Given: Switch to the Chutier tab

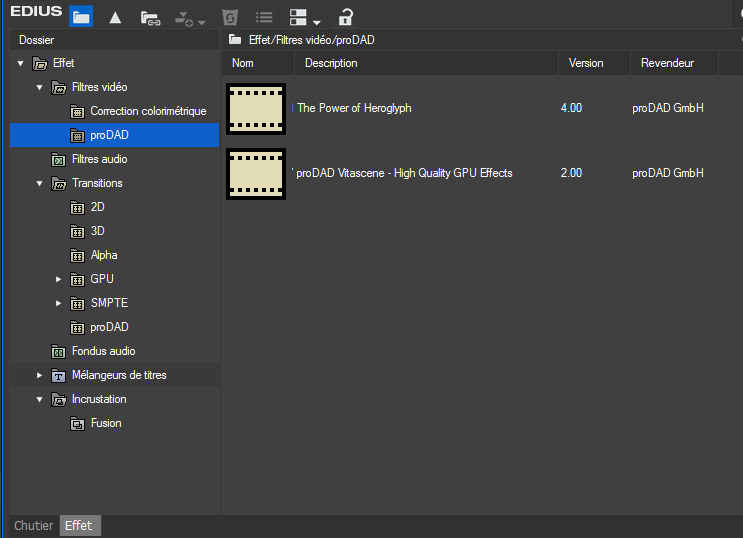Looking at the screenshot, I should point(34,526).
